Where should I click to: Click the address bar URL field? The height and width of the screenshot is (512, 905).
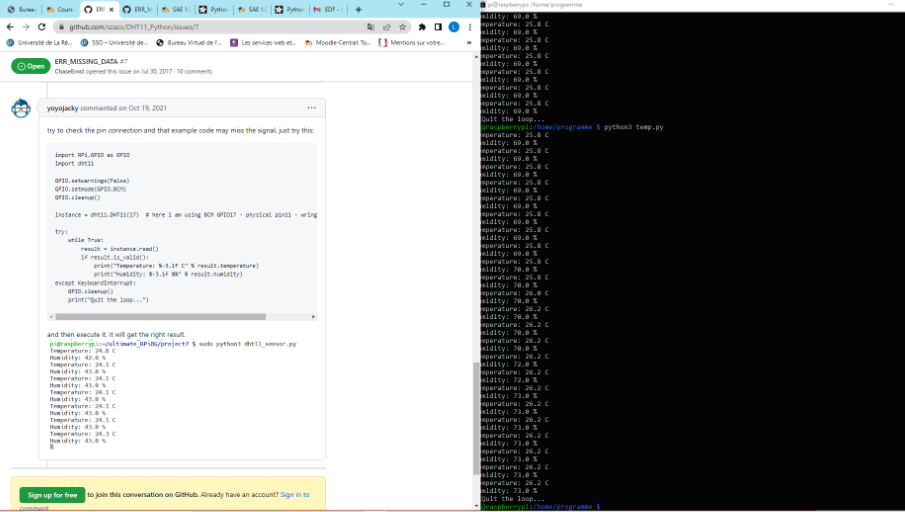click(x=200, y=27)
